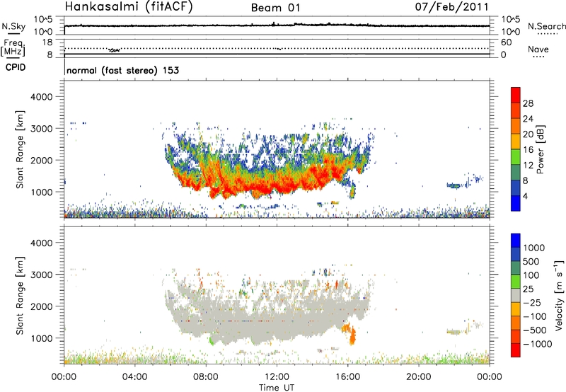Click the '04:00' time tick label
Viewport: 566px width, 392px height.
click(x=134, y=377)
